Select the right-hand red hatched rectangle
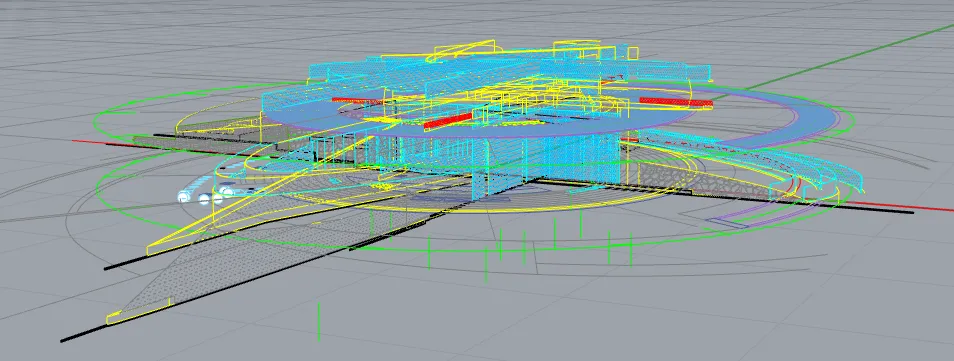Viewport: 954px width, 361px height. (675, 102)
